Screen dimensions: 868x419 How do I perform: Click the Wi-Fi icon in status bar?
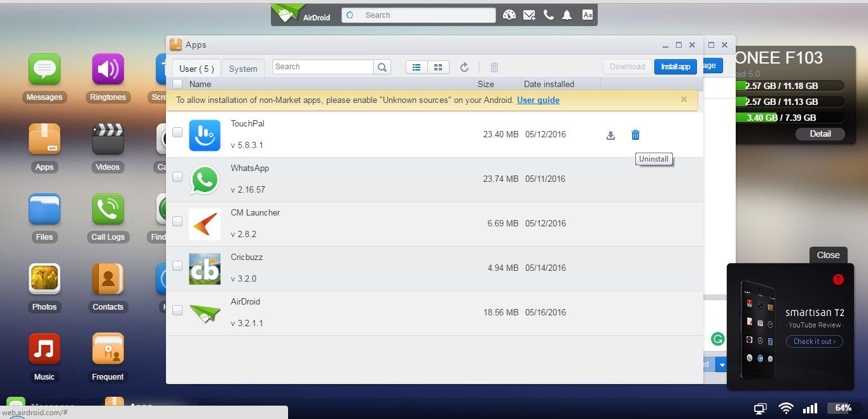(x=787, y=408)
